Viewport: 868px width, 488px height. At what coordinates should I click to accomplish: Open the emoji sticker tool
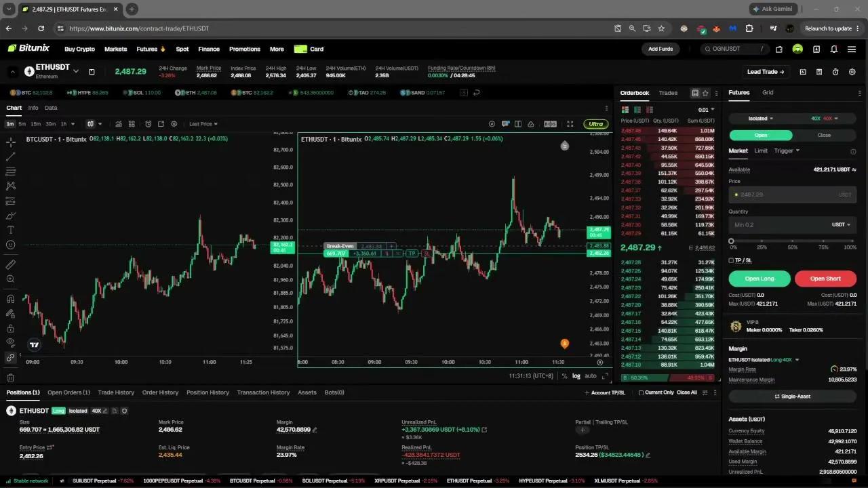point(11,245)
